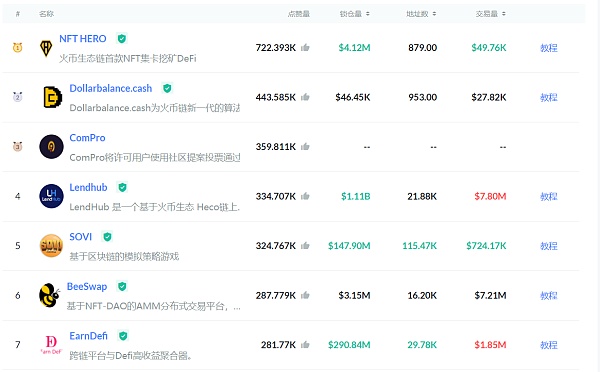Screen dimensions: 600x372
Task: Click the green verified badge beside Lendhub
Action: coord(122,187)
